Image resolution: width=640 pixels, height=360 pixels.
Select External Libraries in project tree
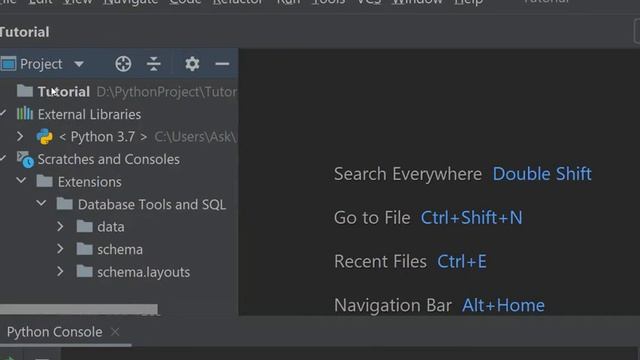point(89,114)
